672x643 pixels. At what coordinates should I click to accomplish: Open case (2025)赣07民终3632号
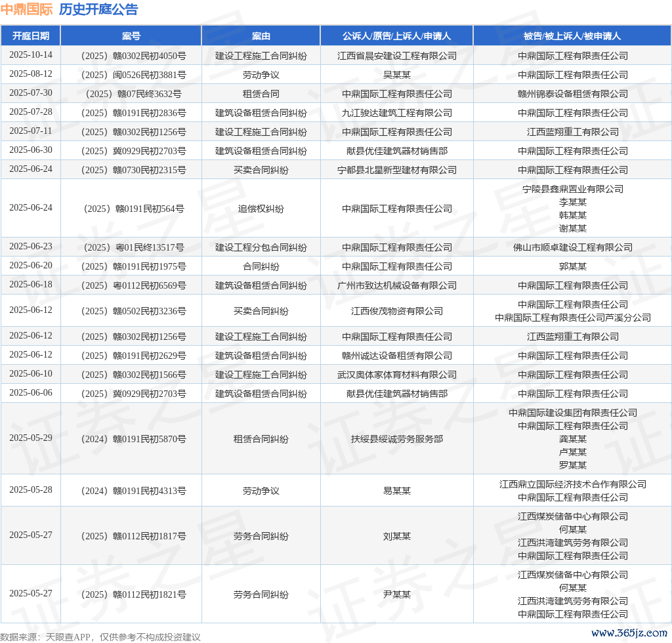131,94
